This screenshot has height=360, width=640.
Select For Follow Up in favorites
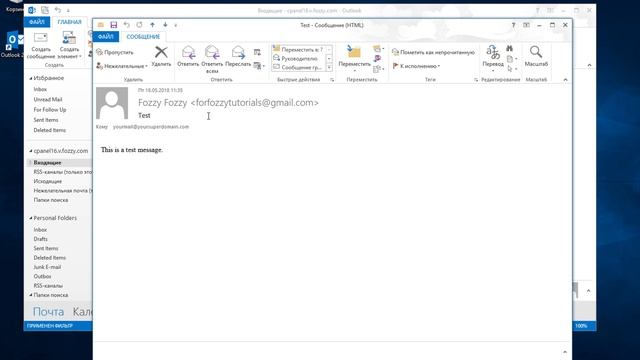(x=50, y=109)
